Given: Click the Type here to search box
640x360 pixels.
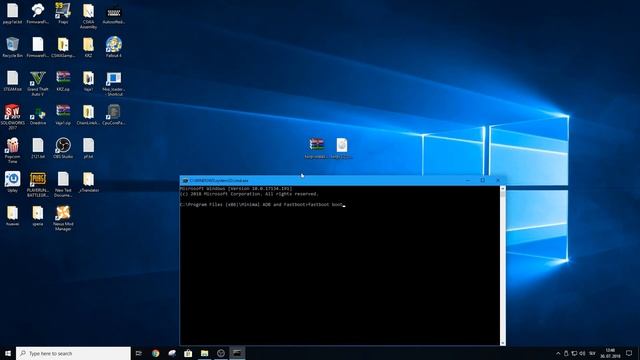Looking at the screenshot, I should (x=73, y=353).
